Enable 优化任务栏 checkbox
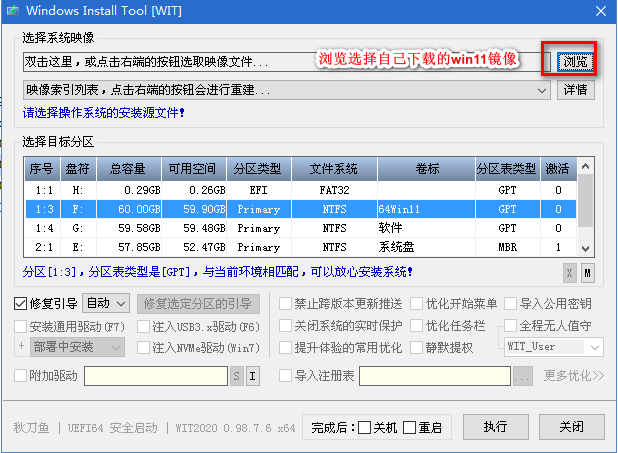Viewport: 618px width, 453px height. coord(417,326)
